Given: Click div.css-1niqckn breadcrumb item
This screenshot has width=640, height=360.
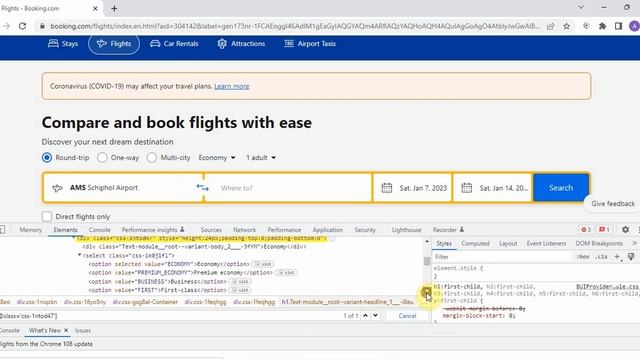Looking at the screenshot, I should pyautogui.click(x=37, y=302).
